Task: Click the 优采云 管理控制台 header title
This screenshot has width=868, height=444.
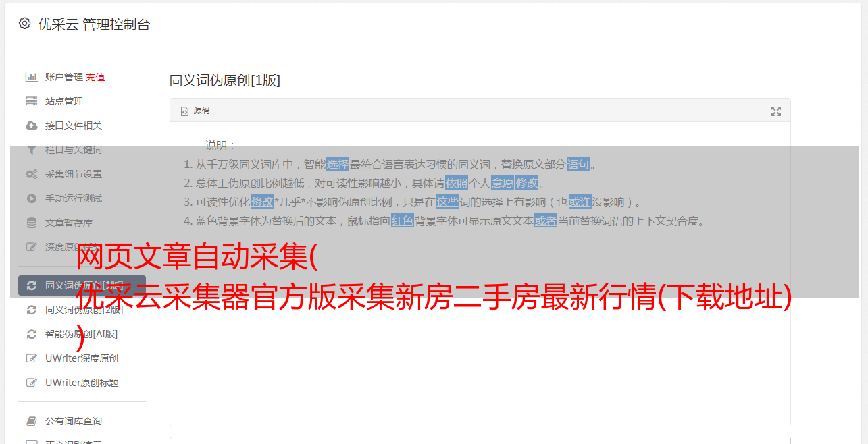Action: 94,24
